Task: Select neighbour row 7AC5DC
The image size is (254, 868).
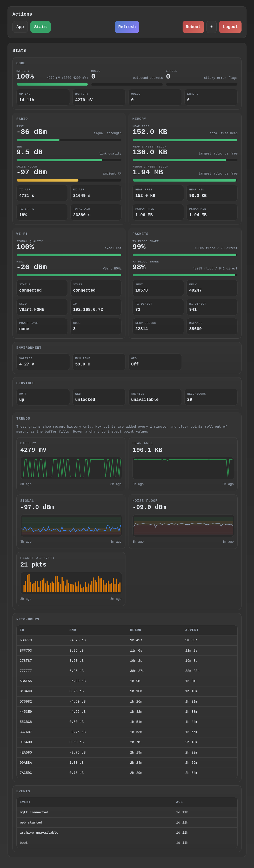Action: click(127, 773)
